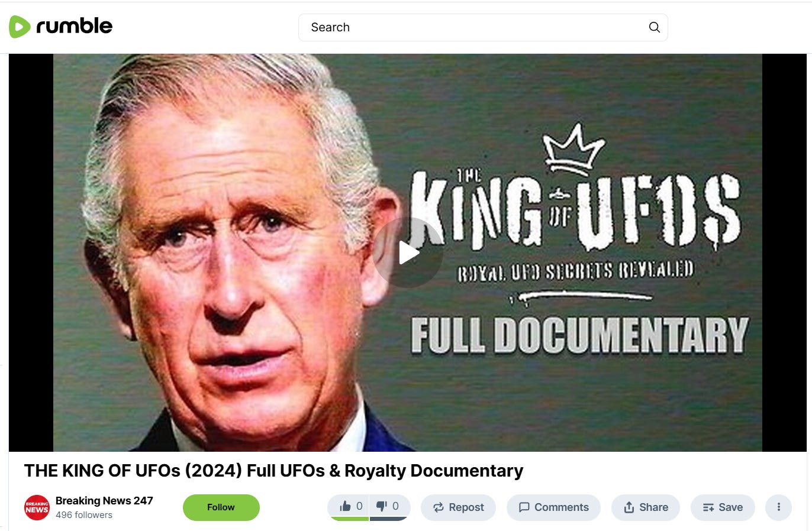The height and width of the screenshot is (531, 812).
Task: Click the magnifying glass search icon
Action: tap(654, 27)
